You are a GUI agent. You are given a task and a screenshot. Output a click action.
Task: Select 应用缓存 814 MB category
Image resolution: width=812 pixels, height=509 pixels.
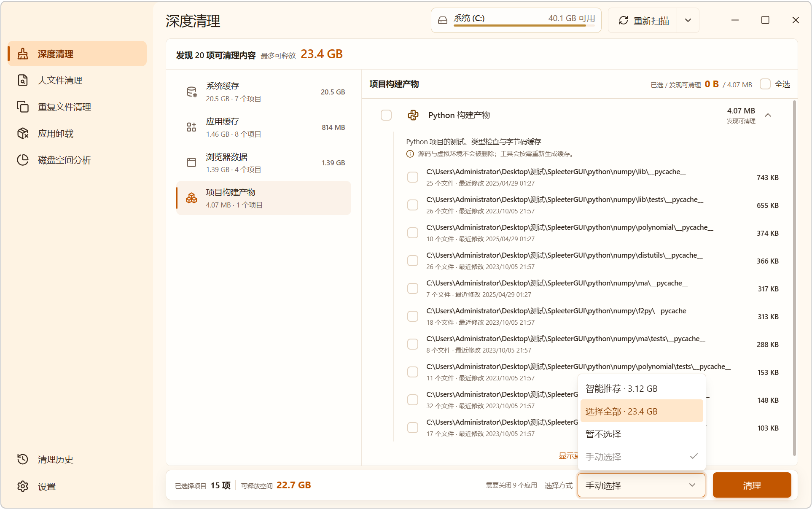point(264,127)
